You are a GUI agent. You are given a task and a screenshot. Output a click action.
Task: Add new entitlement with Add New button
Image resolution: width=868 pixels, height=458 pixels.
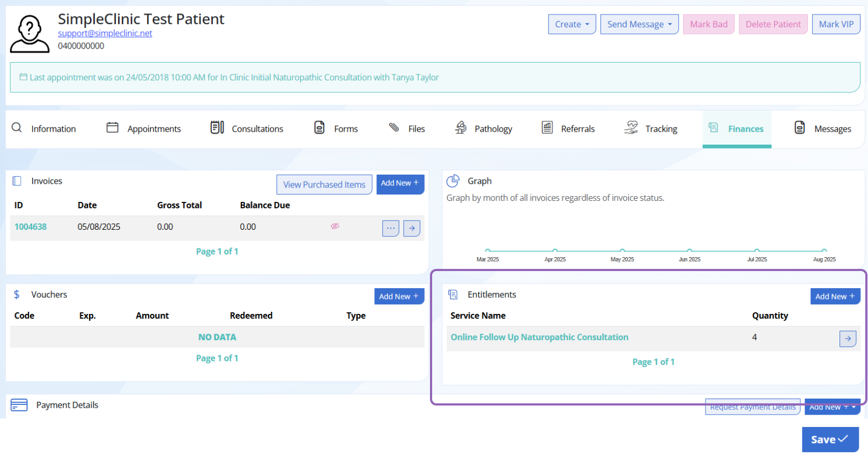click(835, 296)
